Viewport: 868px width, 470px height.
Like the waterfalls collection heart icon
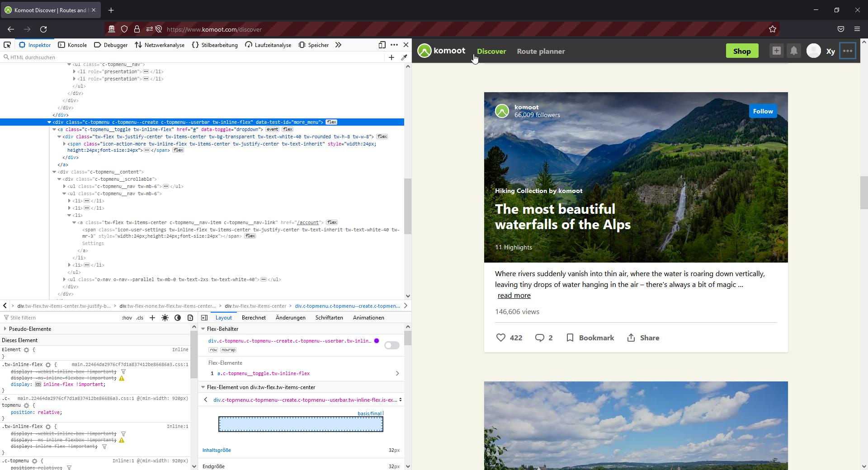coord(501,338)
